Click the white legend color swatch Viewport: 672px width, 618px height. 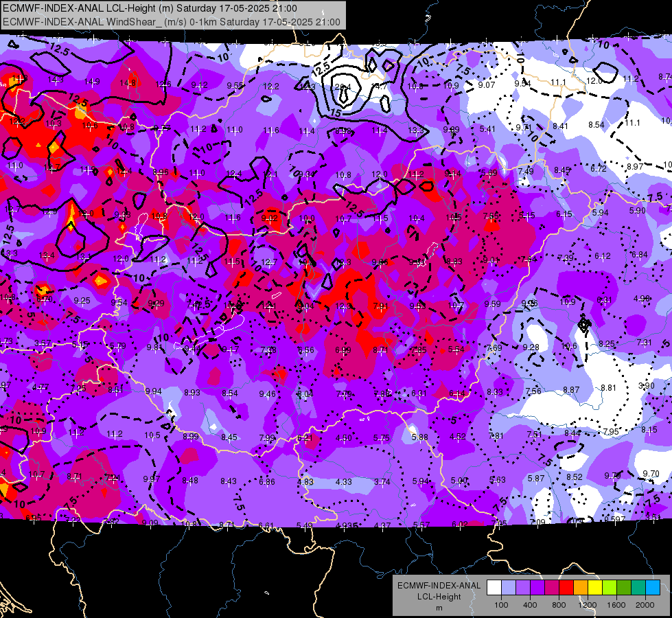point(494,588)
